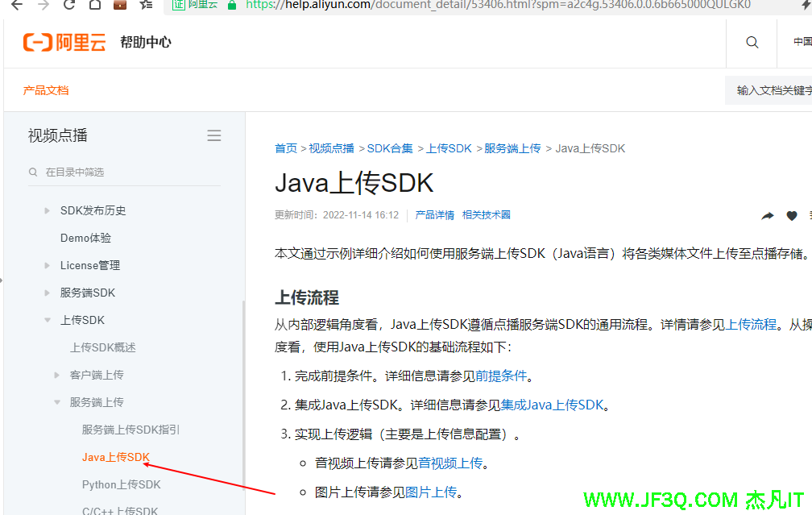
Task: Open Python上传SDK in the sidebar
Action: (x=121, y=484)
